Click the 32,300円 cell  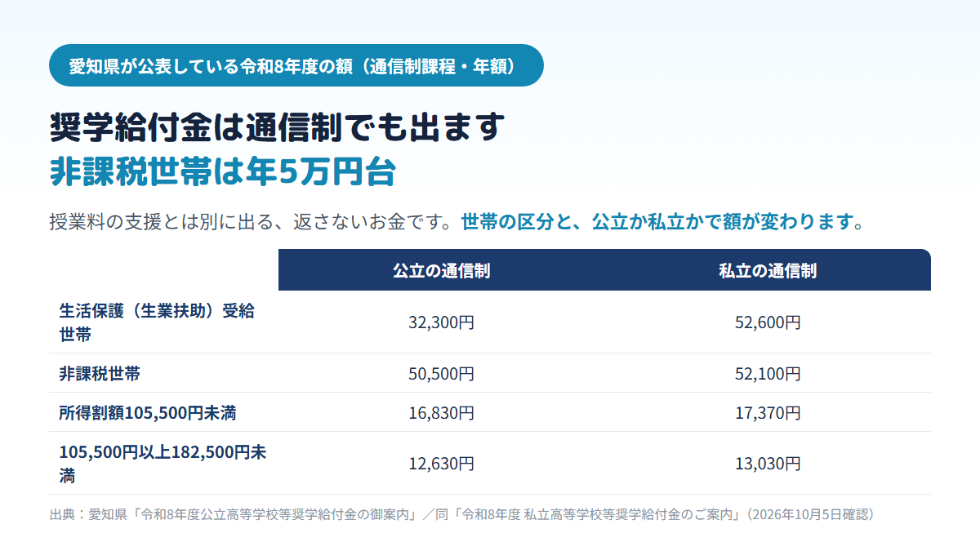pyautogui.click(x=441, y=322)
